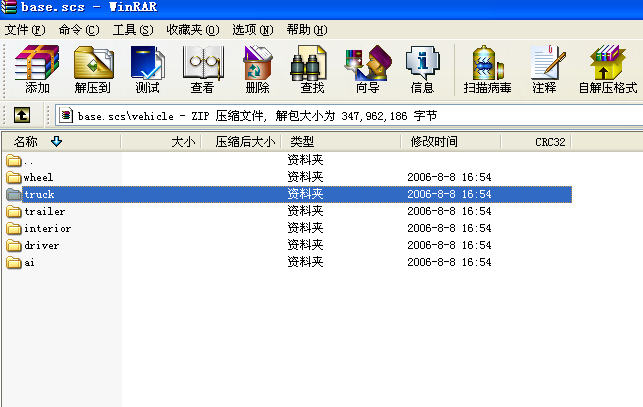Open the 帮助(H) menu

click(307, 30)
